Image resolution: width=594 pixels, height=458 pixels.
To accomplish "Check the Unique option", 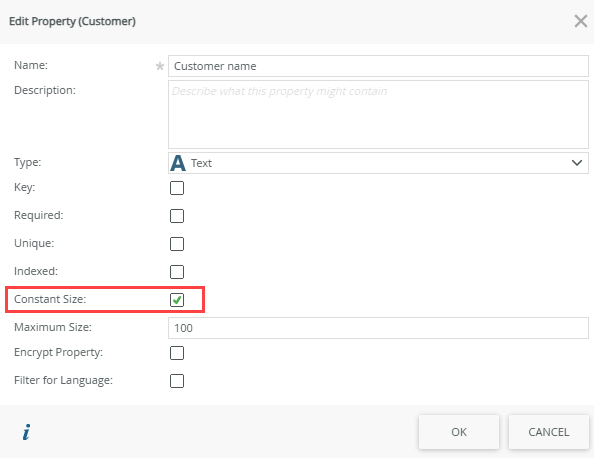I will (177, 244).
